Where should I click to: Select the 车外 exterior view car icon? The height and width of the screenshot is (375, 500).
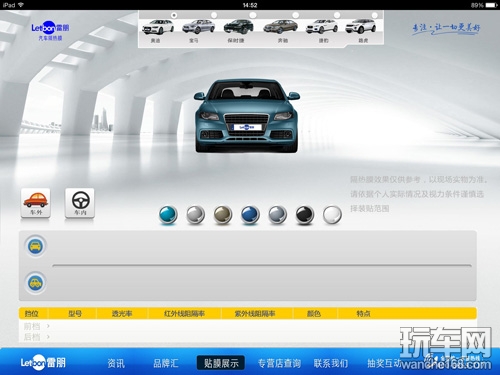(36, 203)
